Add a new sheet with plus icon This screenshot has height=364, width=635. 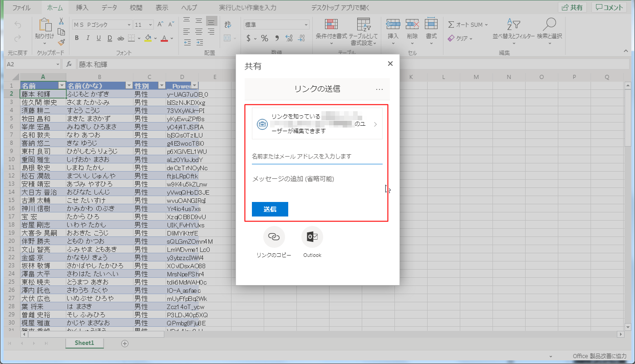click(125, 344)
